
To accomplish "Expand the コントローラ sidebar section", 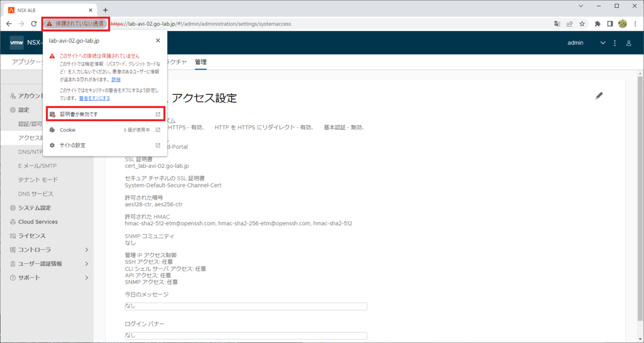I will (86, 250).
